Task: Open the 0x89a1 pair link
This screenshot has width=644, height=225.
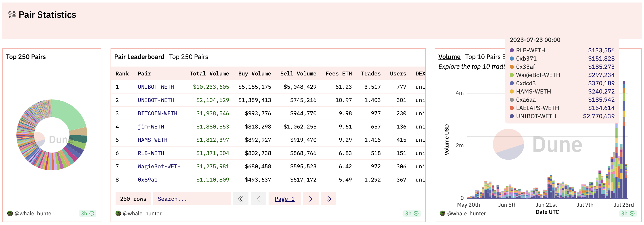Action: click(x=148, y=180)
